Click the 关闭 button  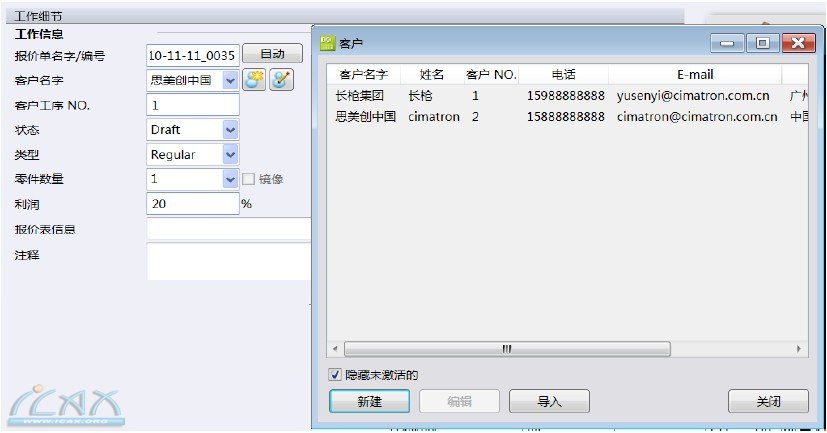[x=768, y=401]
